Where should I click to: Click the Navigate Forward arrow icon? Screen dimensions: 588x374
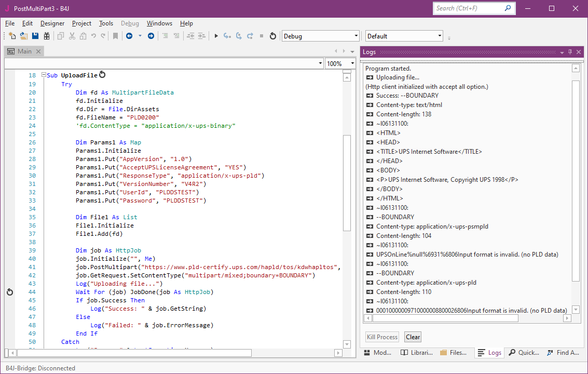click(x=151, y=36)
